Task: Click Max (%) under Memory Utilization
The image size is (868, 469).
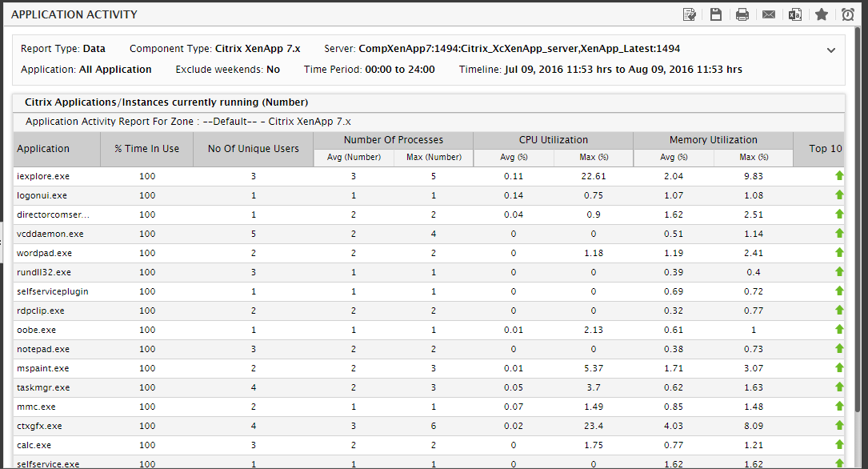Action: coord(754,157)
